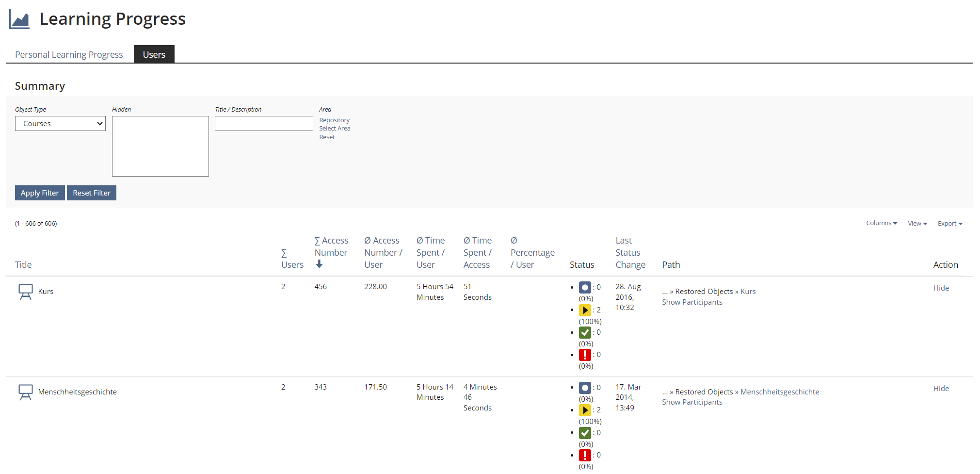This screenshot has width=980, height=474.
Task: Hide the Menschheitsgeschichte course row
Action: click(941, 389)
